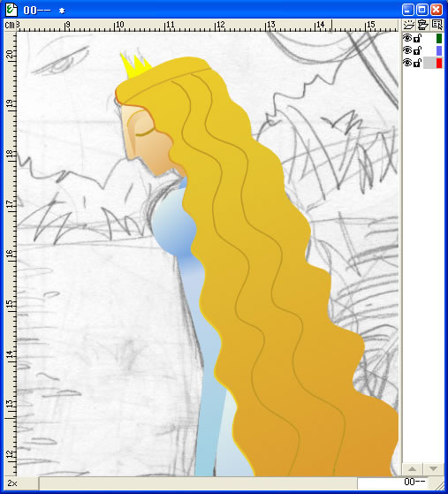448x494 pixels.
Task: Hide the blue-tagged middle layer via eye icon
Action: pyautogui.click(x=407, y=50)
